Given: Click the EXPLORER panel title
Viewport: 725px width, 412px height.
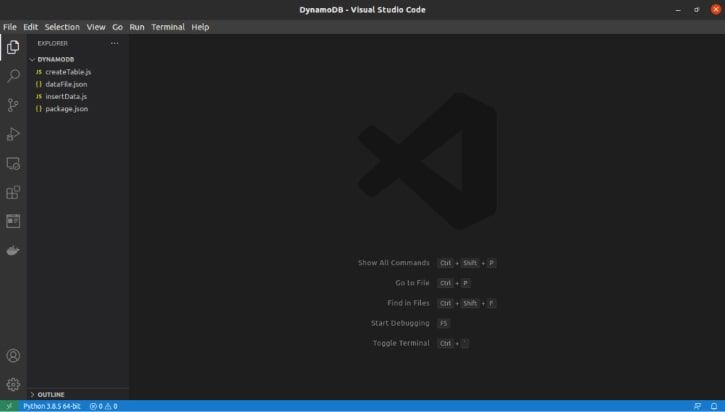Looking at the screenshot, I should tap(53, 43).
